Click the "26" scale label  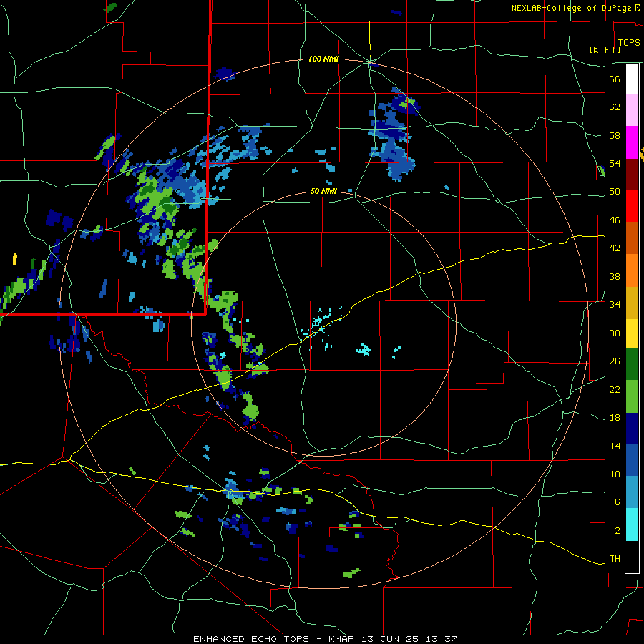(615, 361)
